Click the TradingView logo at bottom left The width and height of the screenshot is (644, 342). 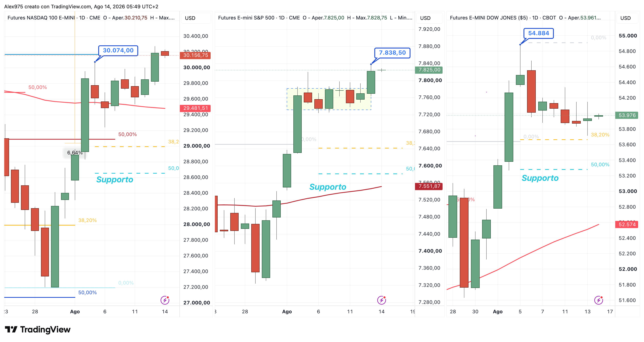38,330
